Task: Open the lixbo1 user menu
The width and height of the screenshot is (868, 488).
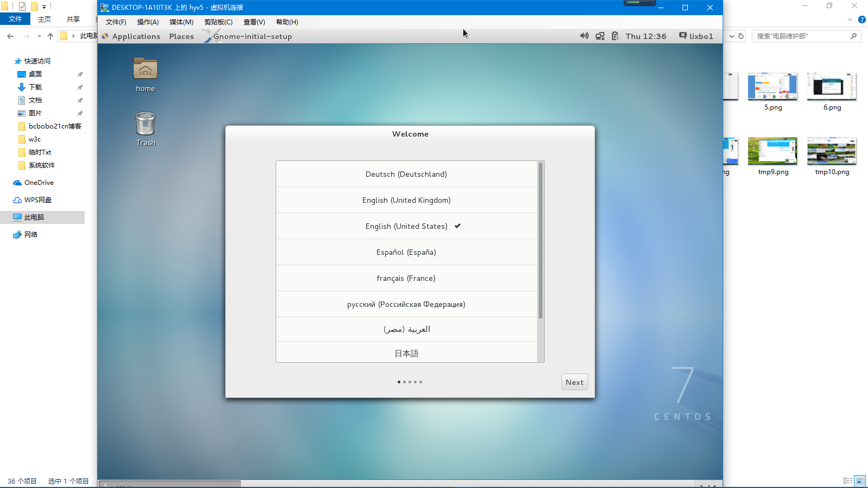Action: [x=696, y=36]
